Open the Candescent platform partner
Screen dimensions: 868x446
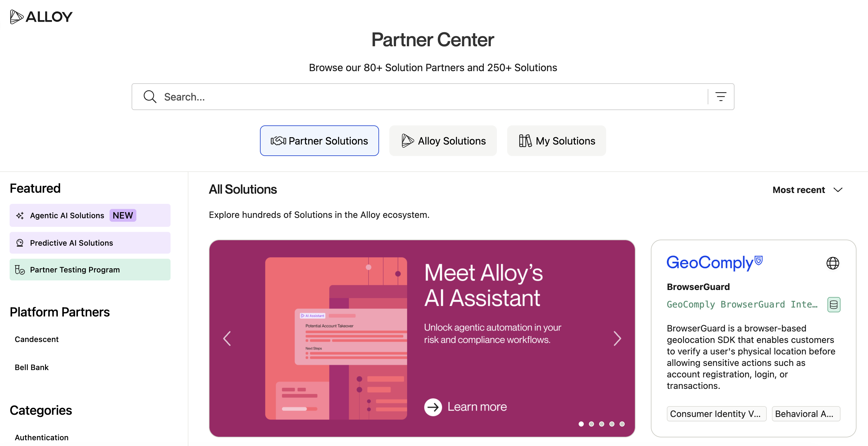pos(37,339)
